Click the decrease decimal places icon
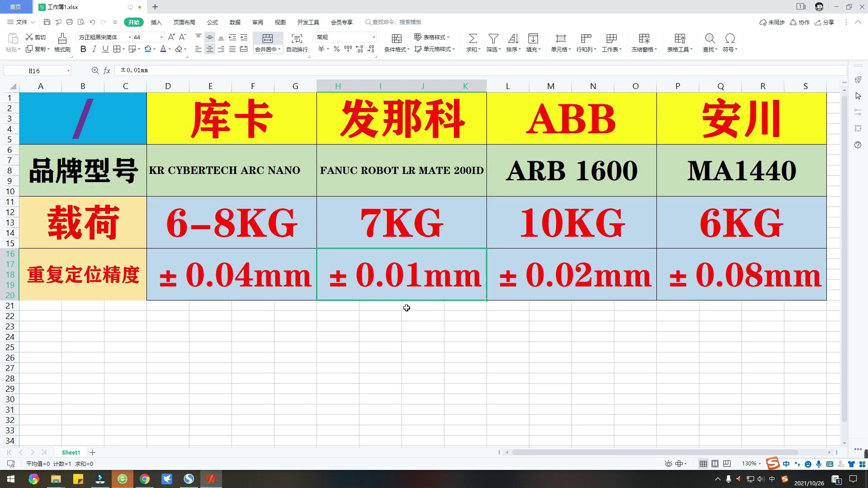868x488 pixels. click(x=371, y=49)
